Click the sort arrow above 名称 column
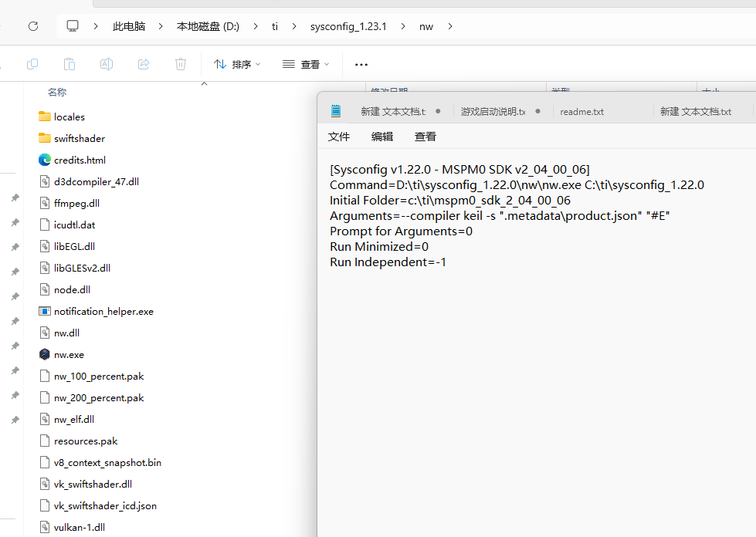Viewport: 756px width, 537px height. [x=204, y=84]
